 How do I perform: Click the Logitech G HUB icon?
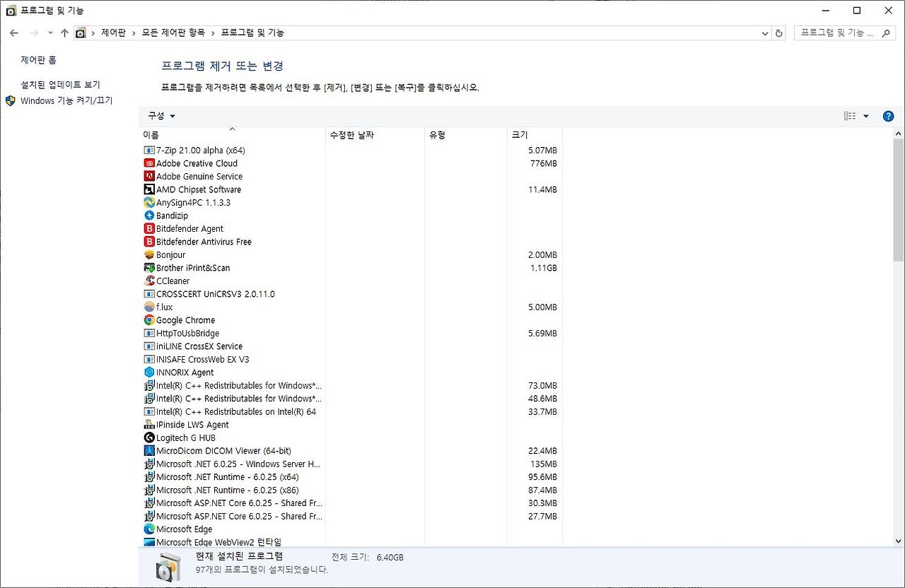tap(149, 438)
